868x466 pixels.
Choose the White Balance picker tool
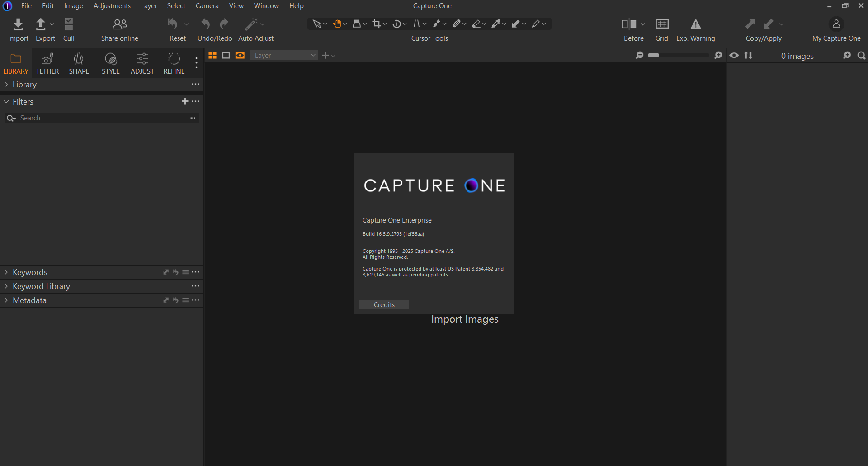[496, 24]
